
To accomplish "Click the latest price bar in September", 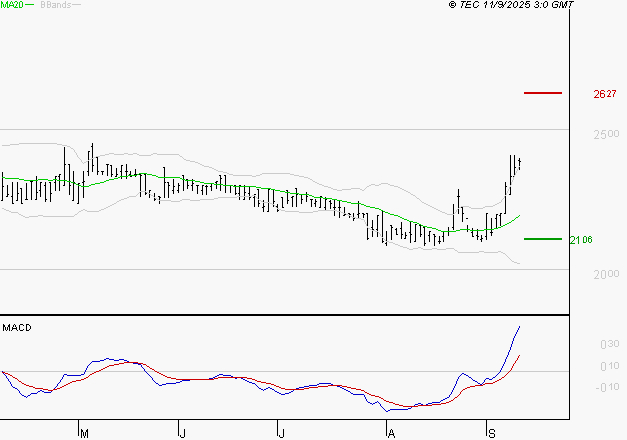I will [519, 164].
